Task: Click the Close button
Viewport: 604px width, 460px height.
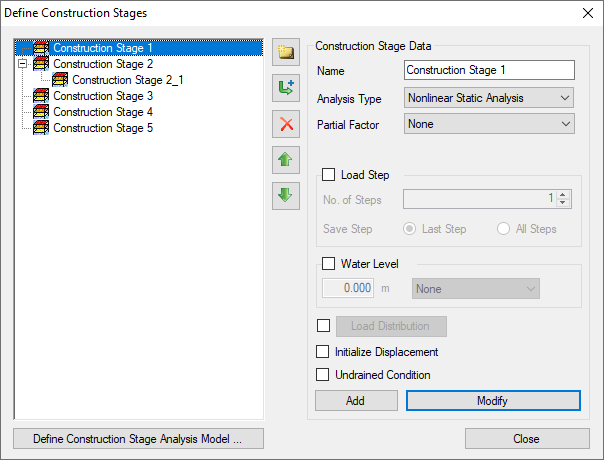Action: point(527,438)
